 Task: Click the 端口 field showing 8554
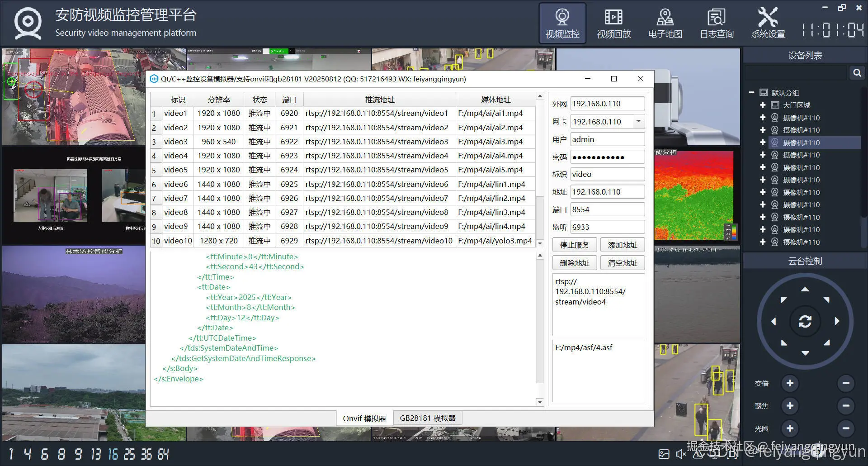pyautogui.click(x=608, y=209)
